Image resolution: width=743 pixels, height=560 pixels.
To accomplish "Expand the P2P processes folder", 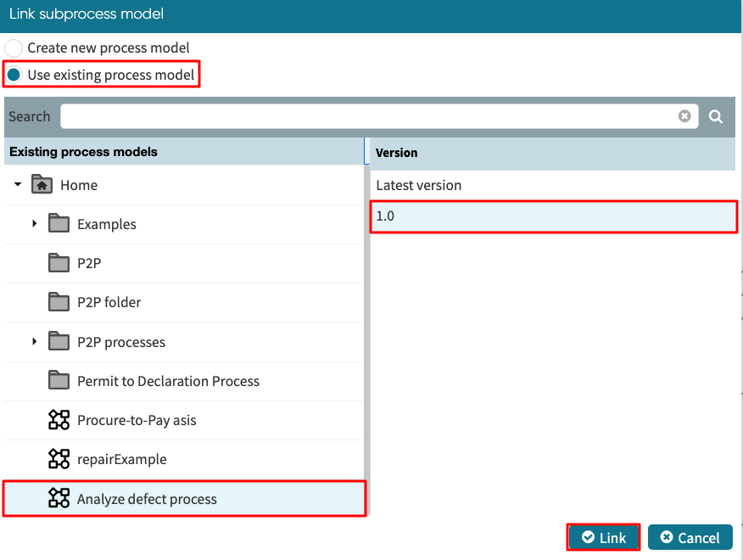I will click(x=35, y=342).
